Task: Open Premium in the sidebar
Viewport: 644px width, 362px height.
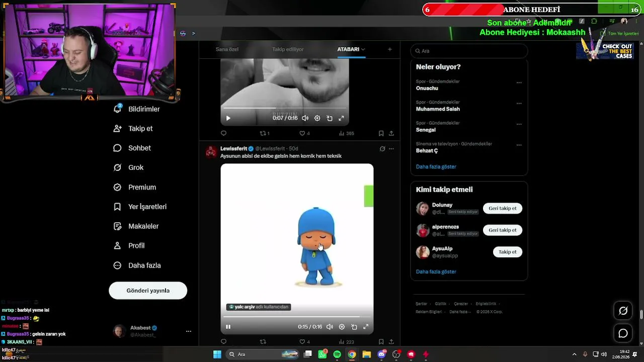Action: click(135, 187)
